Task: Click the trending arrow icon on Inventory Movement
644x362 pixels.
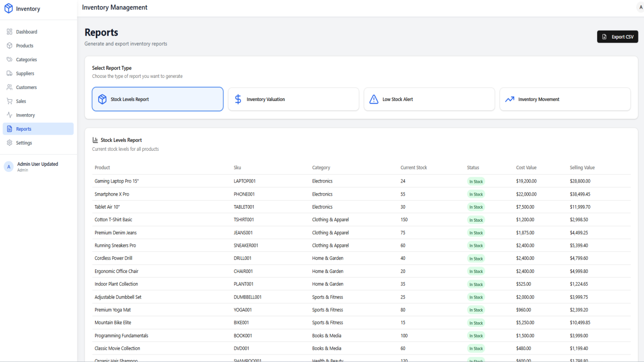Action: point(510,99)
